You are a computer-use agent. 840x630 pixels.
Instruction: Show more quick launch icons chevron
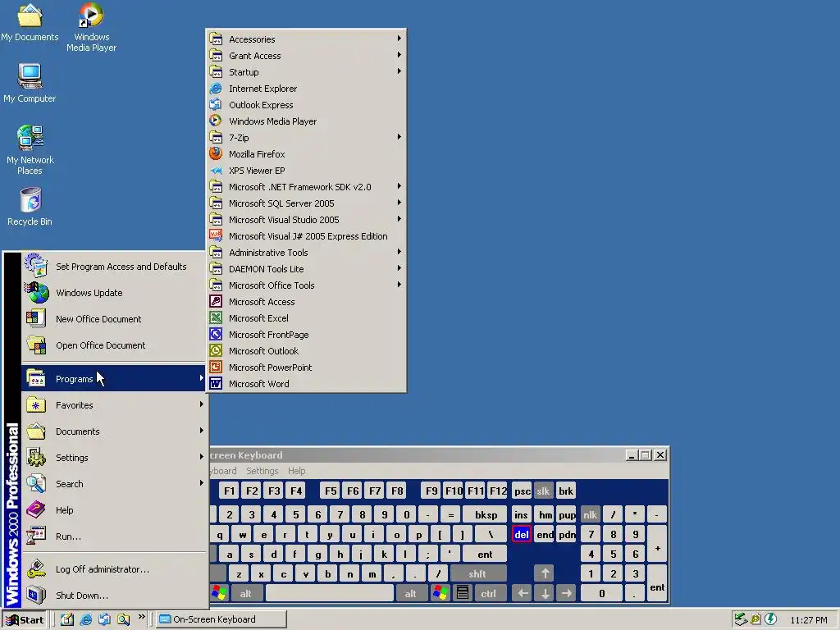tap(141, 617)
